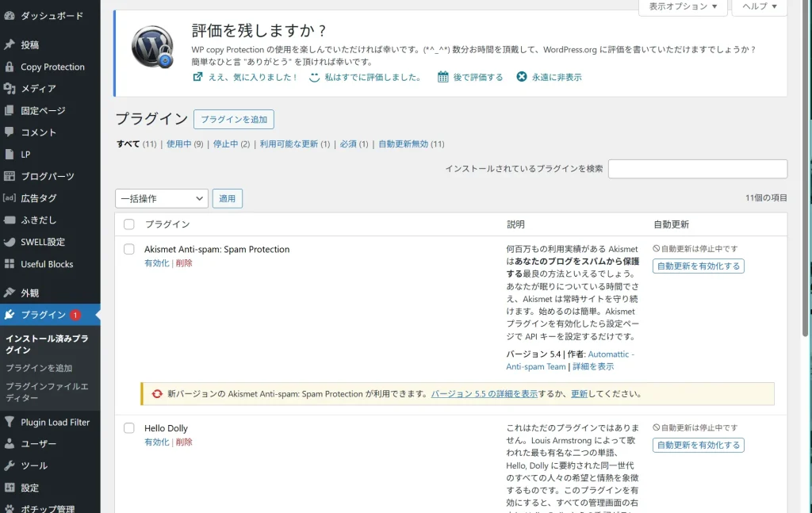Delete Akismet via its 削除 link
The width and height of the screenshot is (812, 513).
184,263
